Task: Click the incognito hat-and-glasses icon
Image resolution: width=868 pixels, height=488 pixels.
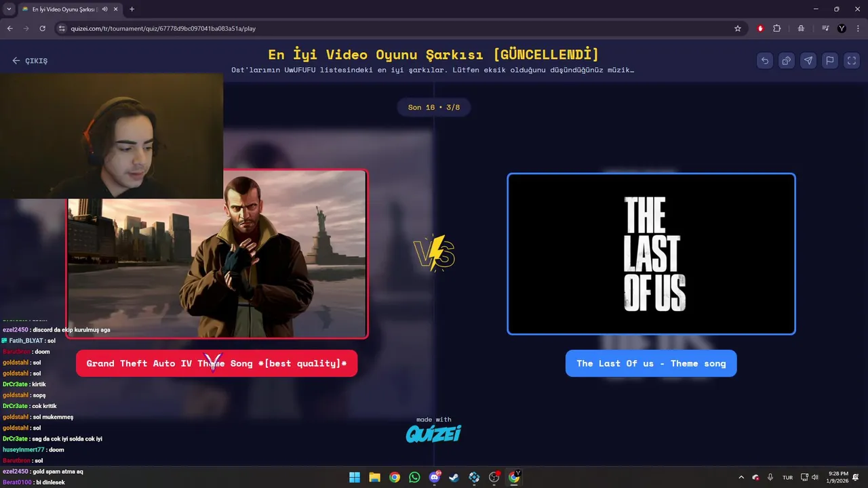Action: [801, 28]
